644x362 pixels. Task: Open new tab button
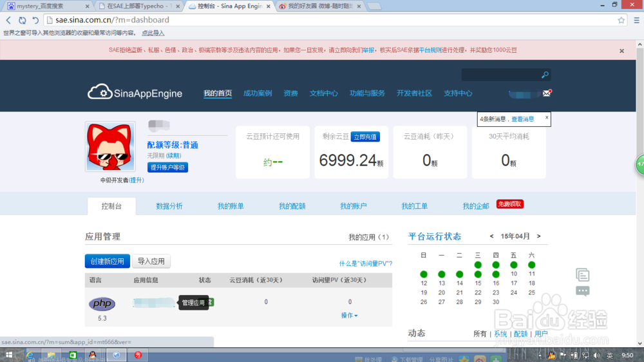click(x=374, y=6)
